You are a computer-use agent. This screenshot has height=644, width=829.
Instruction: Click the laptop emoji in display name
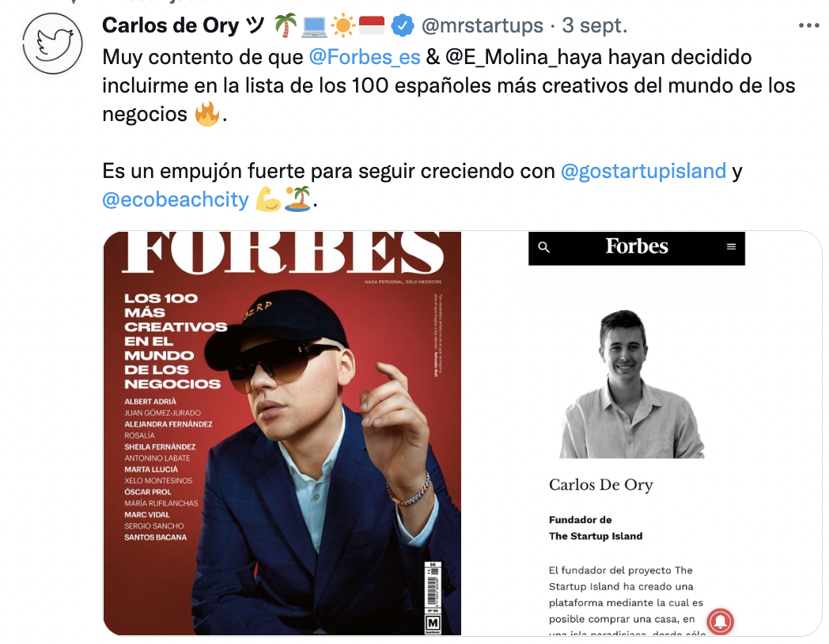point(314,26)
